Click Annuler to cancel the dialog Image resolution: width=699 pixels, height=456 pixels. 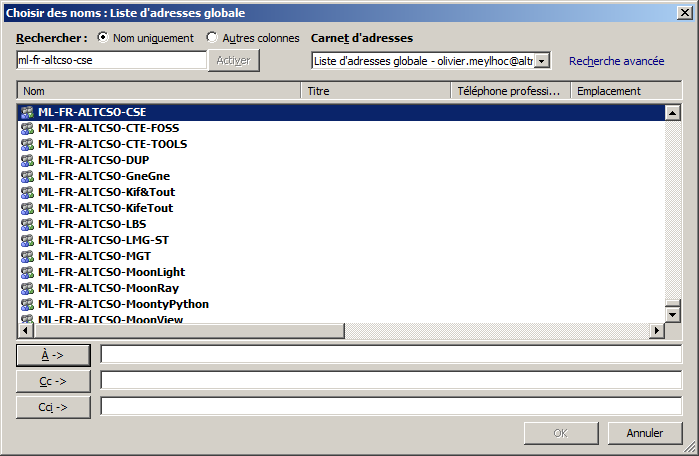click(x=645, y=433)
